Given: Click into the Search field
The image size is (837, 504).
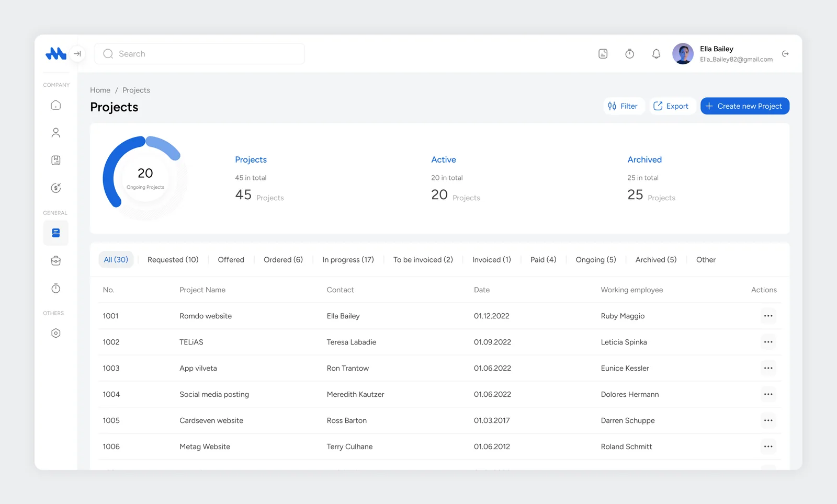Looking at the screenshot, I should [x=199, y=53].
